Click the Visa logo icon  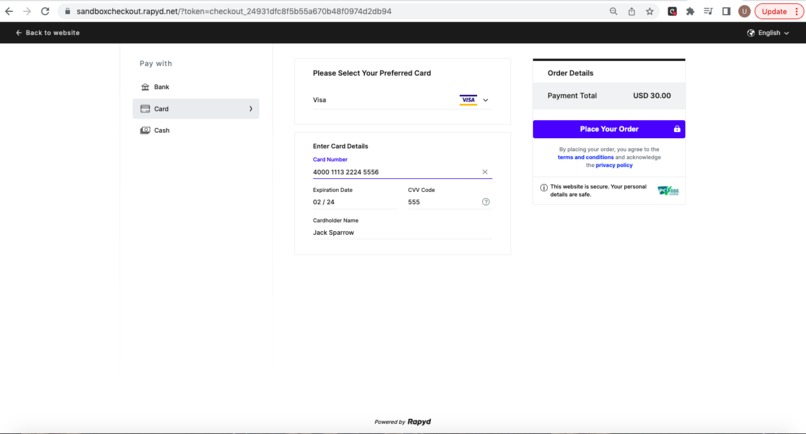(x=468, y=100)
